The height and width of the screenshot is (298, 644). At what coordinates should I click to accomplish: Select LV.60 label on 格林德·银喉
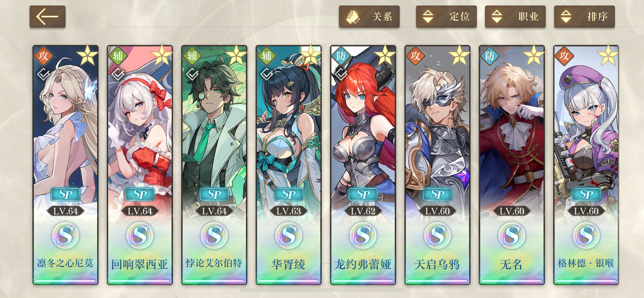click(586, 211)
